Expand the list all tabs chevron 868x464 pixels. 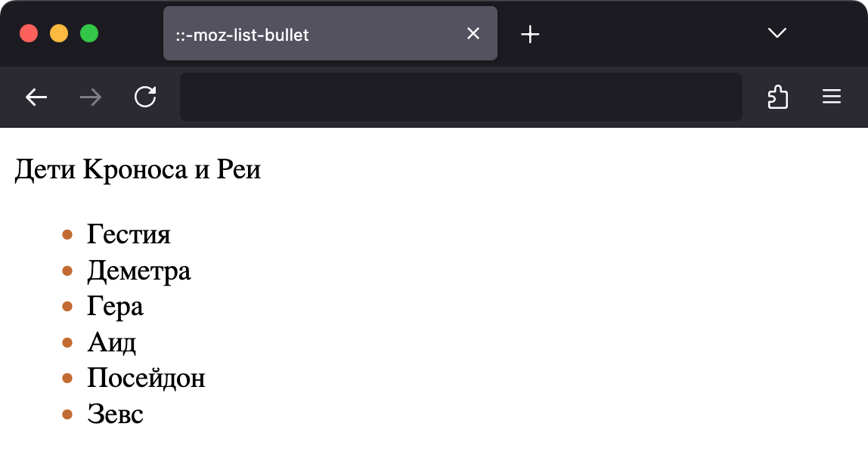point(777,33)
